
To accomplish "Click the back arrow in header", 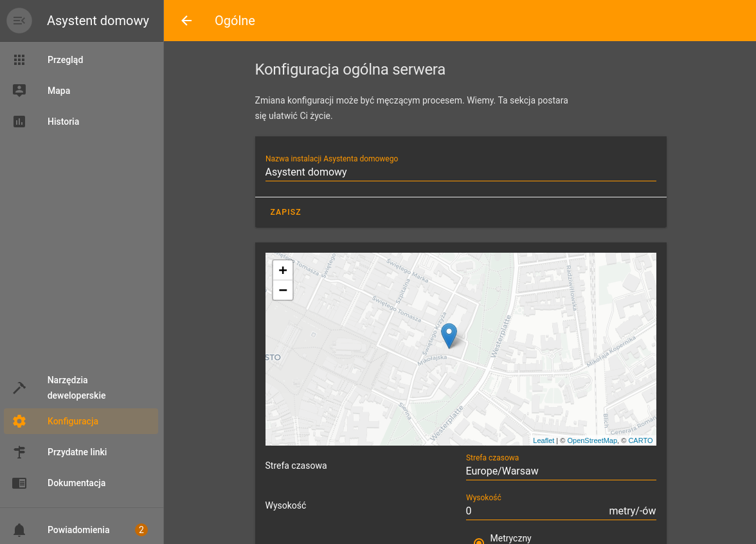I will pos(186,21).
